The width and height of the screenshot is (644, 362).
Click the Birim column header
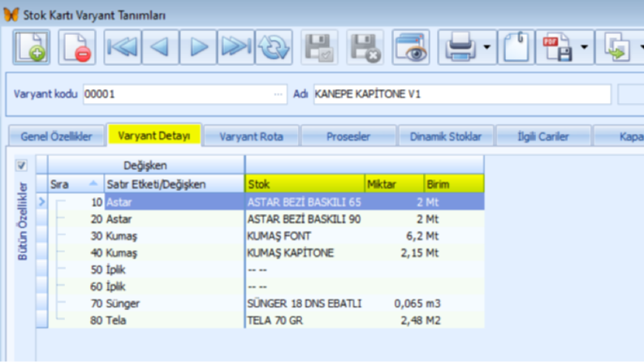tap(454, 184)
